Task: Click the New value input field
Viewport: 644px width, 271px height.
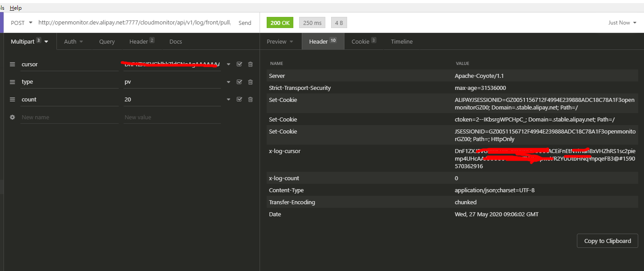Action: (172, 117)
